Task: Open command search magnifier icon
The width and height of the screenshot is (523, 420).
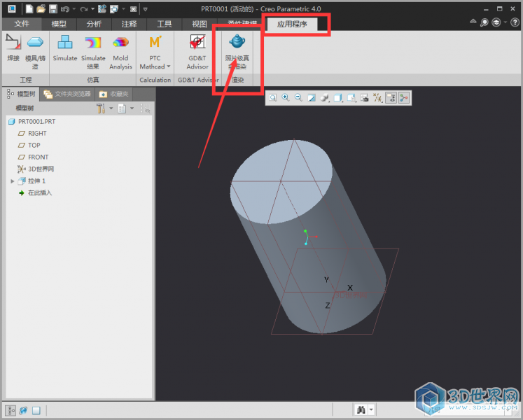Action: 484,22
